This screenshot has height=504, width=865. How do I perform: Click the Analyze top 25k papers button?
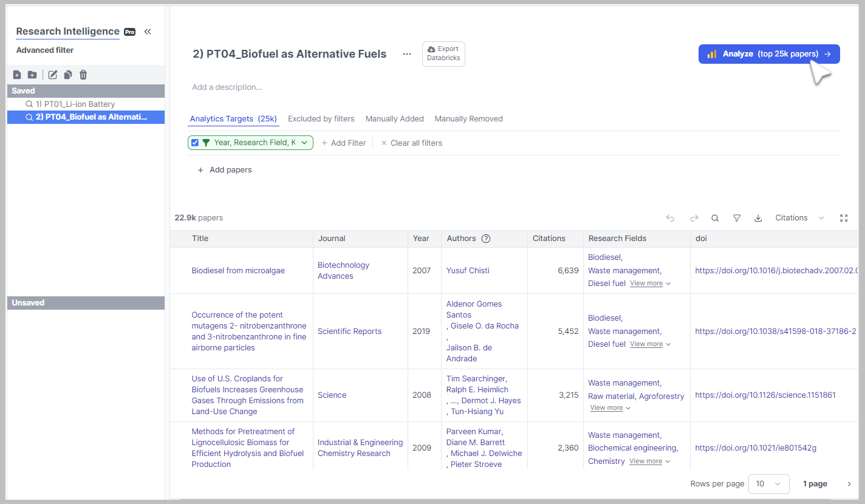point(768,54)
